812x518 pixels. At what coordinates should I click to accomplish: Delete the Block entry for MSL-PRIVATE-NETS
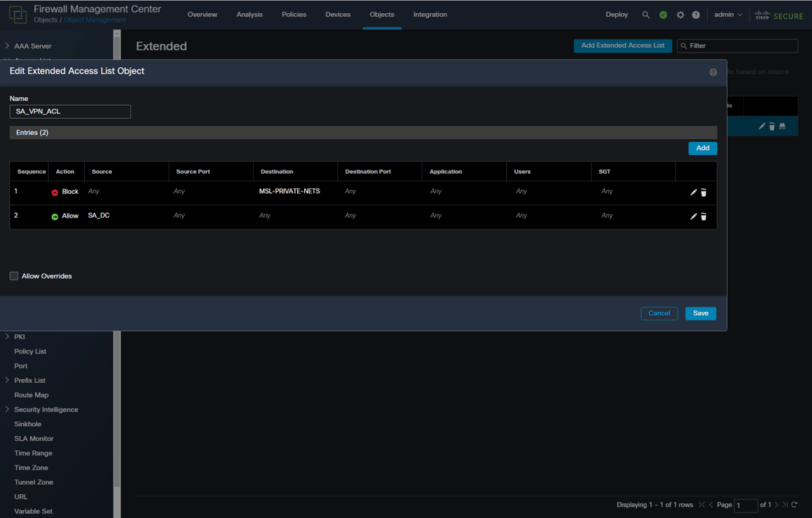[704, 192]
